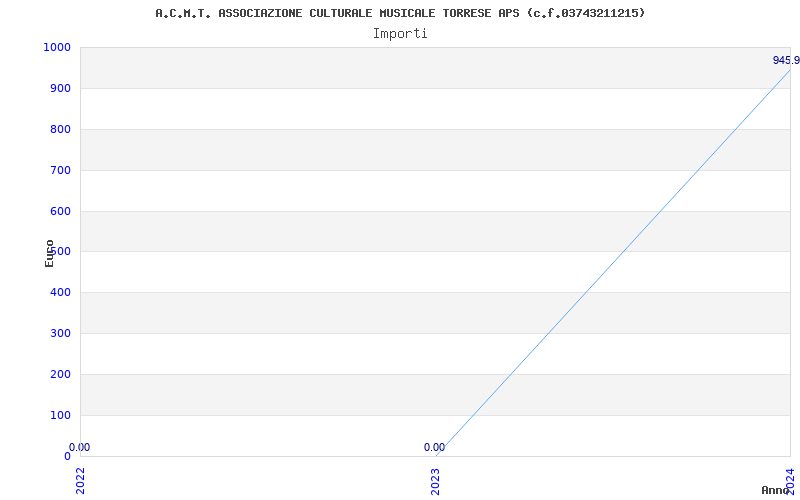Select the 2024 x-axis label
The height and width of the screenshot is (500, 800).
tap(790, 480)
